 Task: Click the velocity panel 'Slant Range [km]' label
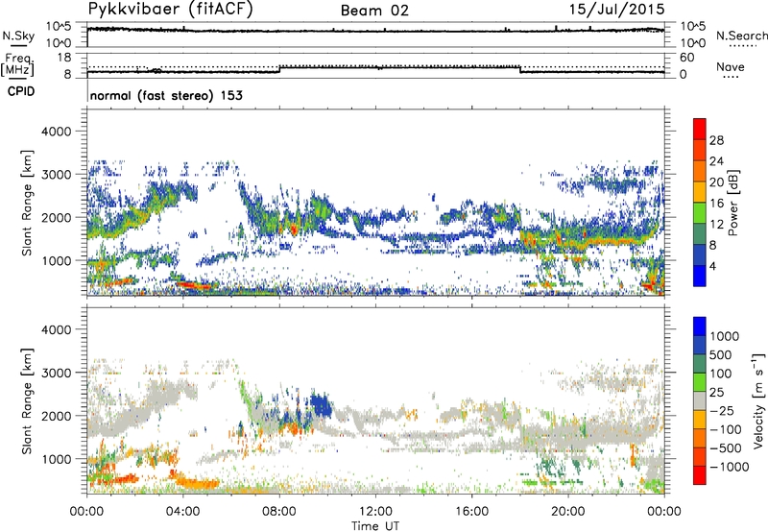pos(27,400)
